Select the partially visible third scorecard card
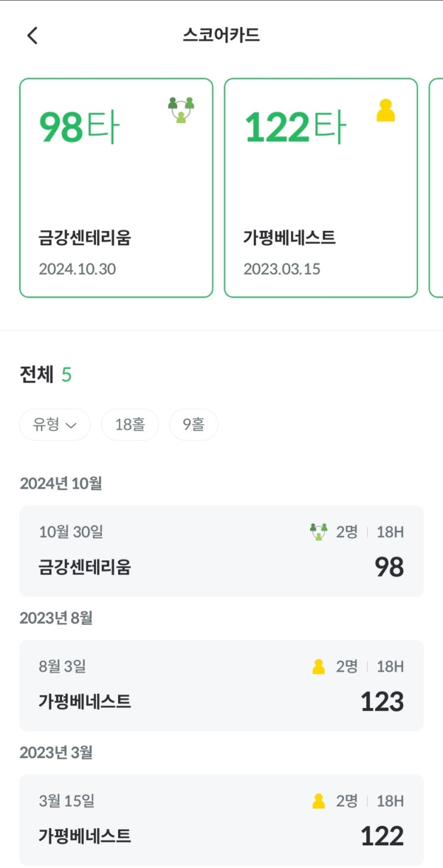This screenshot has width=443, height=868. tap(436, 187)
